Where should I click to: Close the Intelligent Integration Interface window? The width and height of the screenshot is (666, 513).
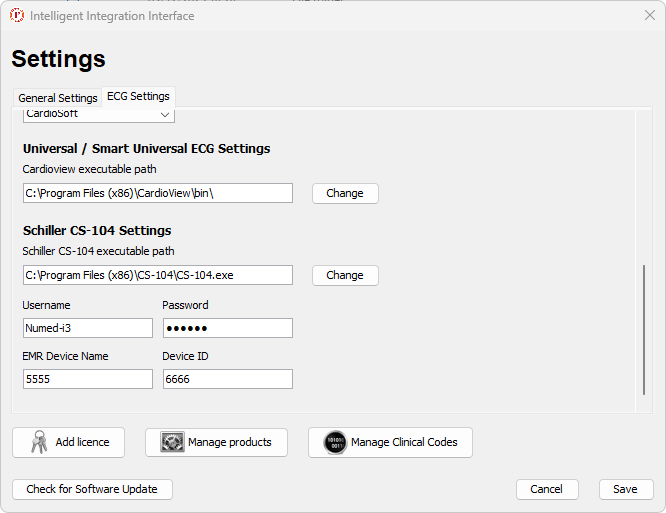coord(649,16)
